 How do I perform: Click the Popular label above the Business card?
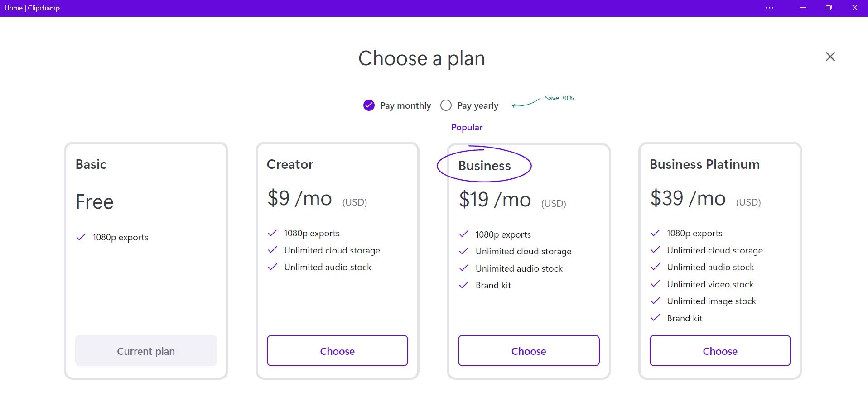[x=467, y=127]
